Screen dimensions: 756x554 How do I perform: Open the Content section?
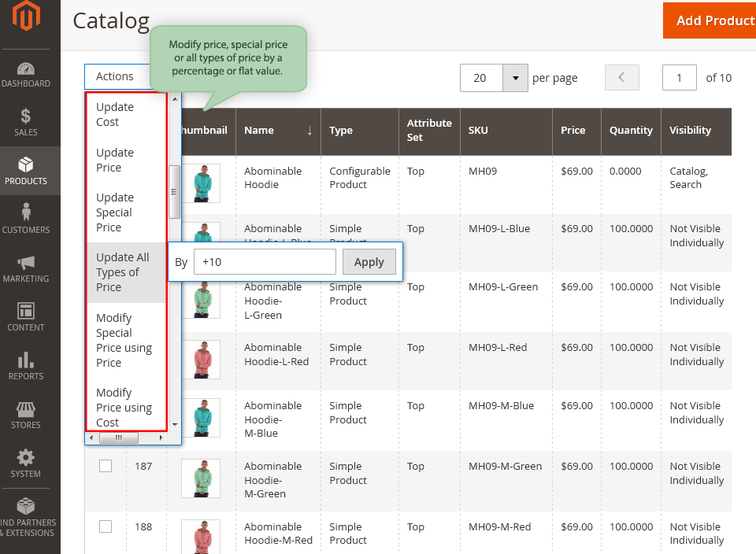point(28,316)
